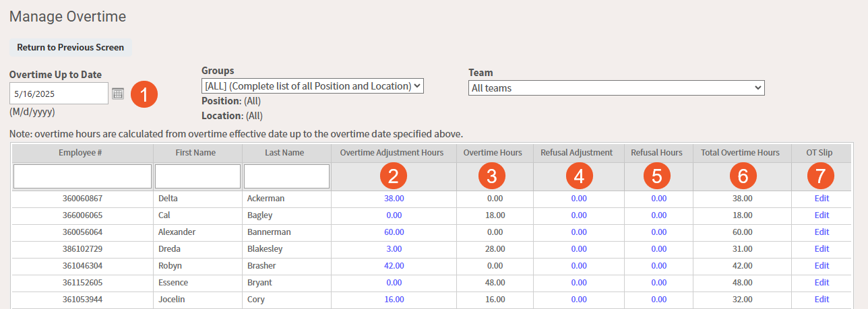The width and height of the screenshot is (868, 309).
Task: Click Edit OT slip for Cal Bagley
Action: (x=821, y=215)
